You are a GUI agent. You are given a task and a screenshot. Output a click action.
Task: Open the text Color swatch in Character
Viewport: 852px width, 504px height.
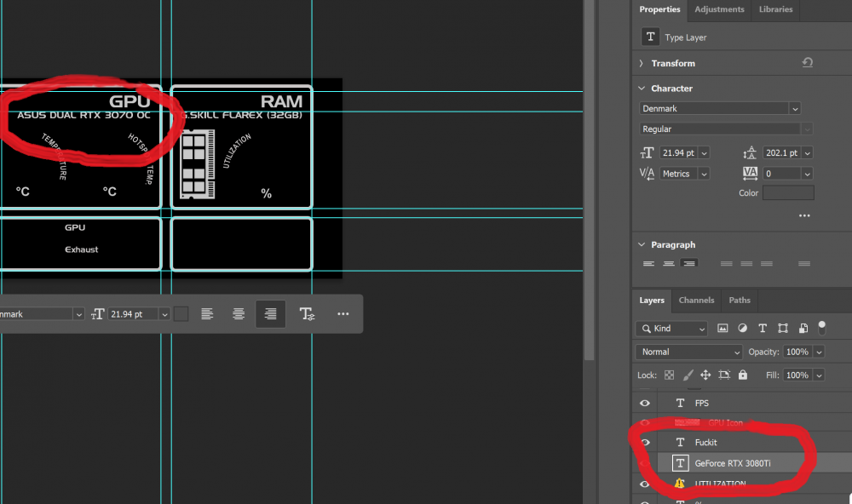coord(788,192)
